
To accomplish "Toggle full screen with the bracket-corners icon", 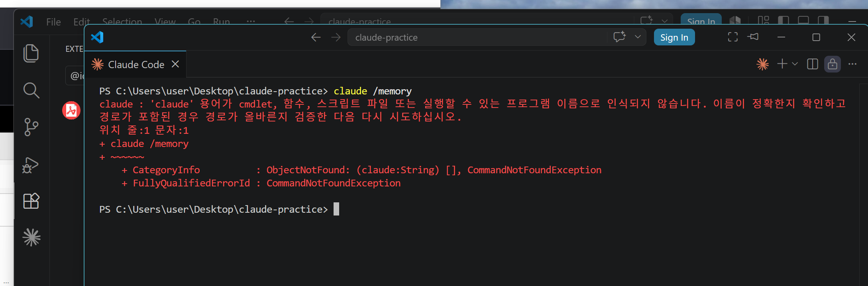I will coord(732,37).
